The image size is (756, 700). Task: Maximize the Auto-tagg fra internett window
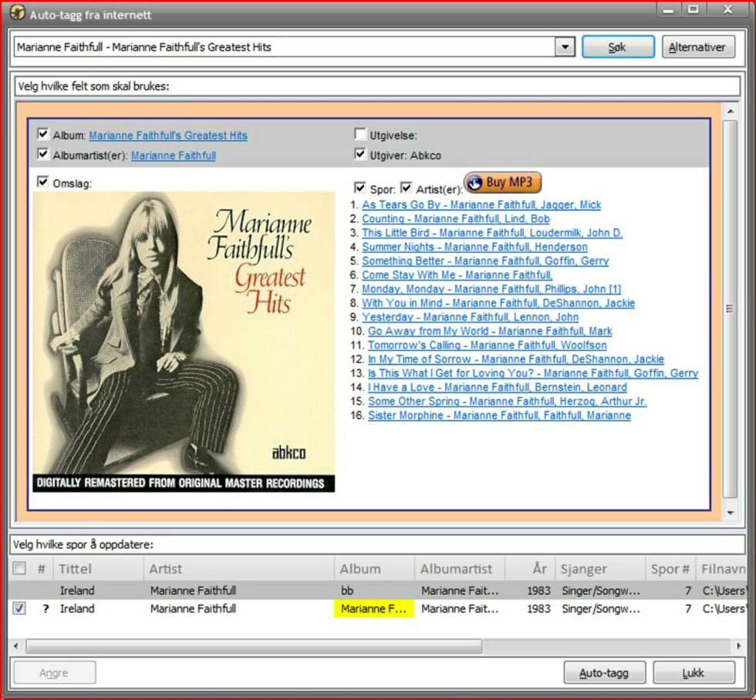point(693,9)
